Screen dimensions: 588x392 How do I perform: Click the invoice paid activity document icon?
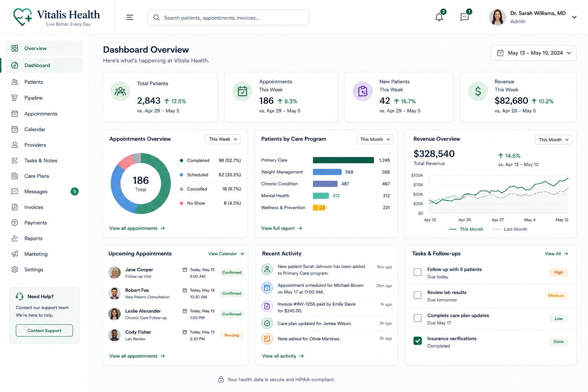(x=267, y=306)
